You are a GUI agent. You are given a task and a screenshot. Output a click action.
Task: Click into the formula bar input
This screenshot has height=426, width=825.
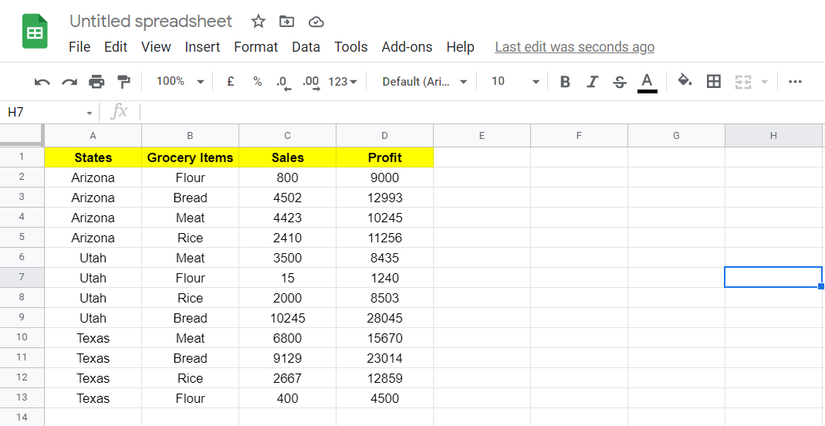[482, 112]
